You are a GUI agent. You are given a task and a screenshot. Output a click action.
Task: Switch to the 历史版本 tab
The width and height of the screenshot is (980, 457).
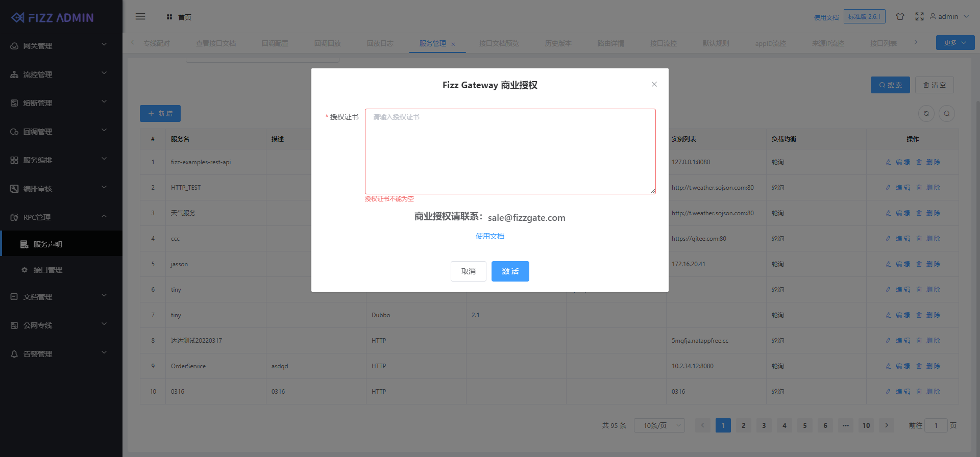click(x=558, y=43)
